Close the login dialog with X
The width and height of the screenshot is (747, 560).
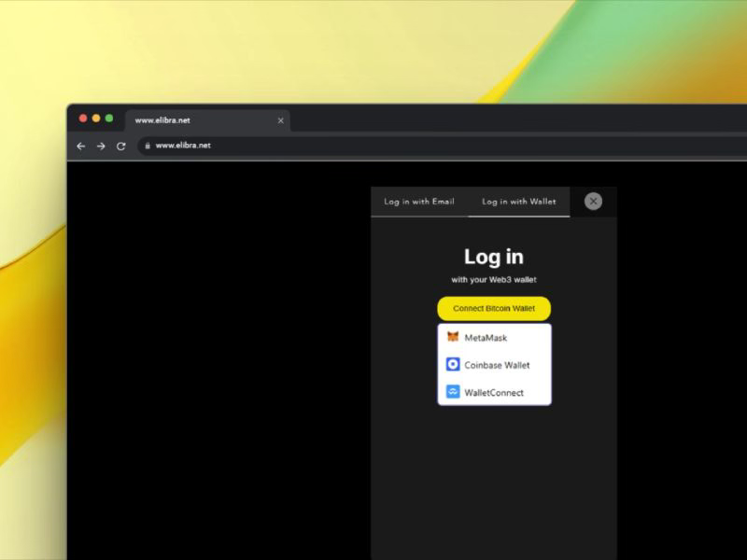pyautogui.click(x=593, y=202)
